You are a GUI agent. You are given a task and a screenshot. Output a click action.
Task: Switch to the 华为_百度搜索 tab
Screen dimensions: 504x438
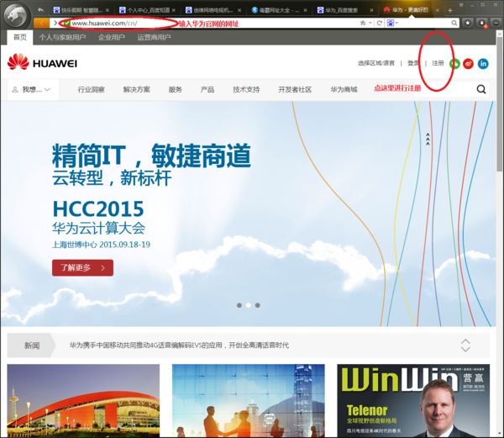coord(345,10)
